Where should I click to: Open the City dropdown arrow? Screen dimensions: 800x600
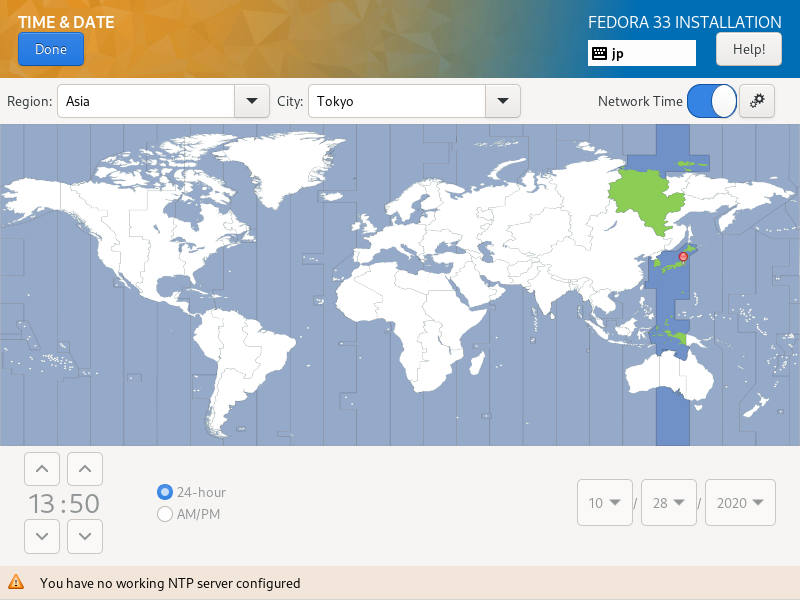click(503, 101)
